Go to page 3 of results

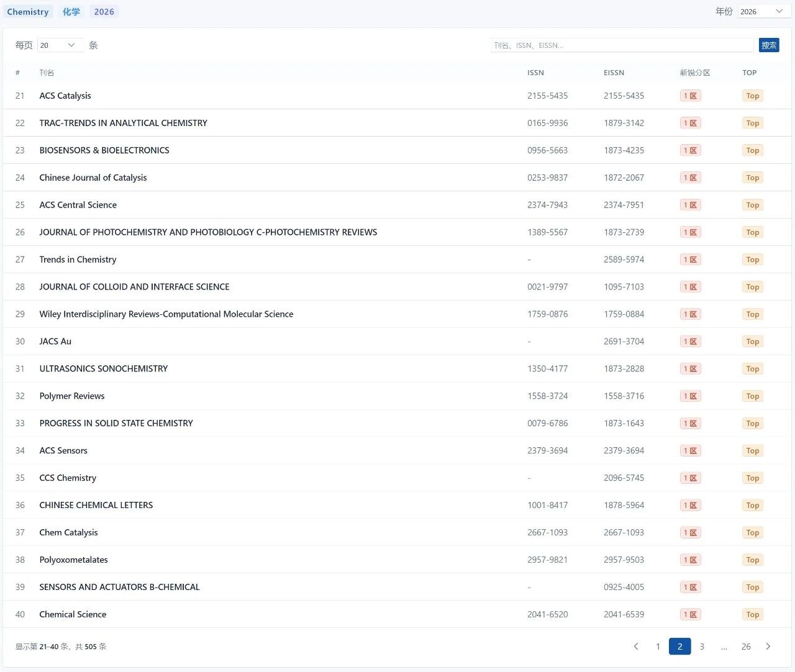click(x=702, y=647)
